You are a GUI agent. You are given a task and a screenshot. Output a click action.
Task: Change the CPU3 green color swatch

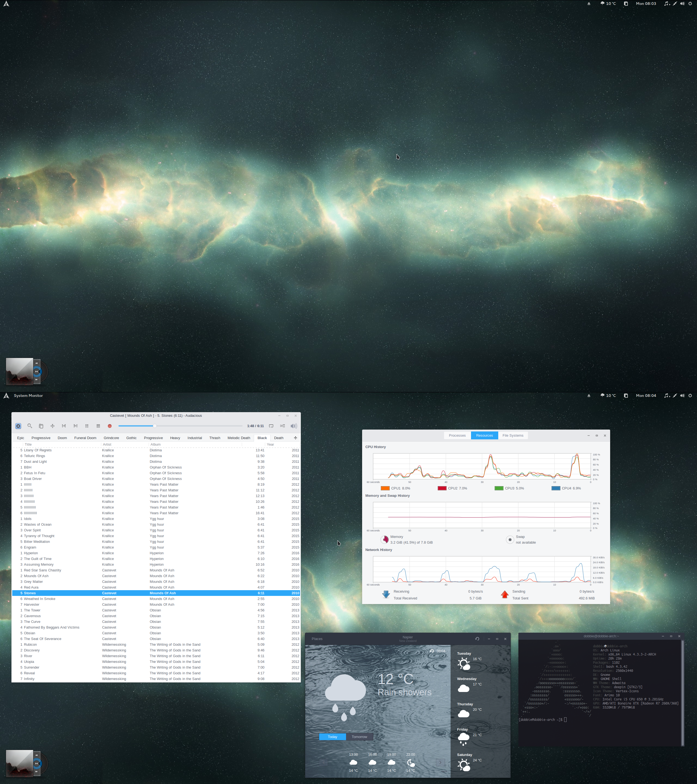(499, 488)
